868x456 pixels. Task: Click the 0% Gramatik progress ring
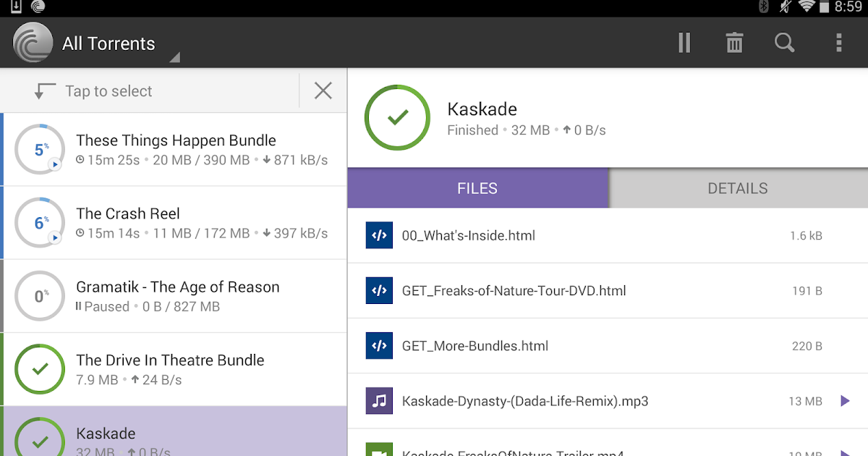coord(40,296)
